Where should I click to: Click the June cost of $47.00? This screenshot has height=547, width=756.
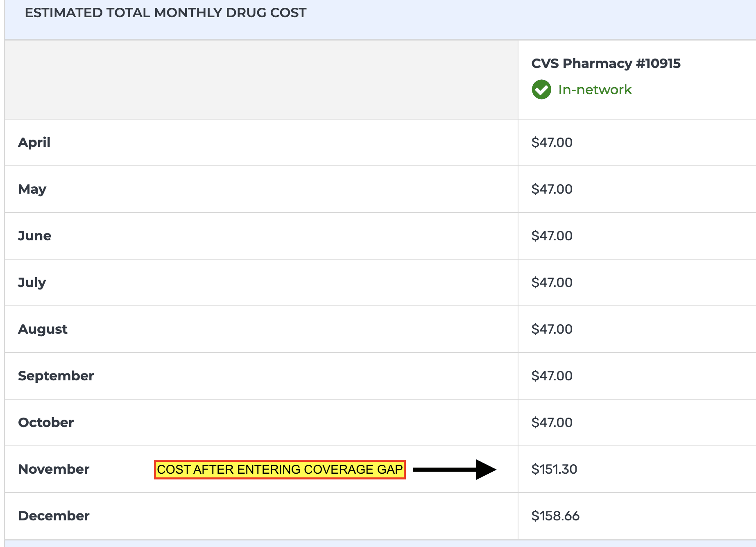coord(552,236)
